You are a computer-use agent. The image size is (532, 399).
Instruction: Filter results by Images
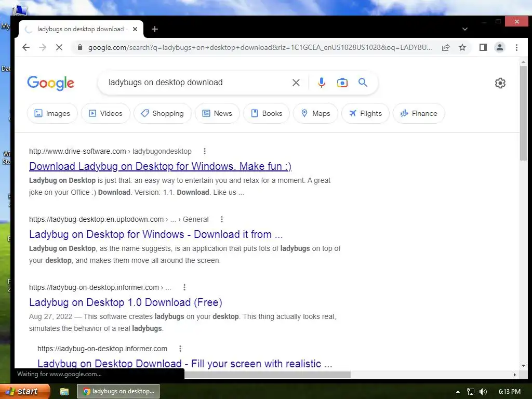coord(52,113)
